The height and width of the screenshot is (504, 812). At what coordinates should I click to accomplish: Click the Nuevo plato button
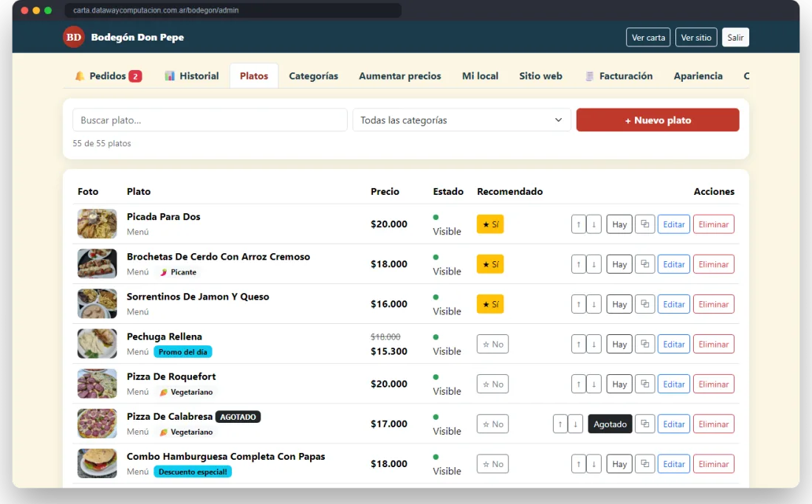coord(658,120)
